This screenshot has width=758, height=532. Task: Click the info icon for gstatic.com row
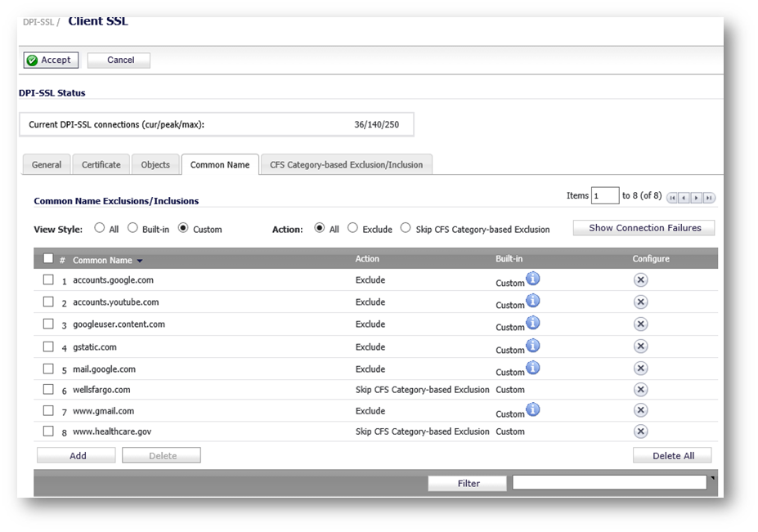[x=533, y=346]
